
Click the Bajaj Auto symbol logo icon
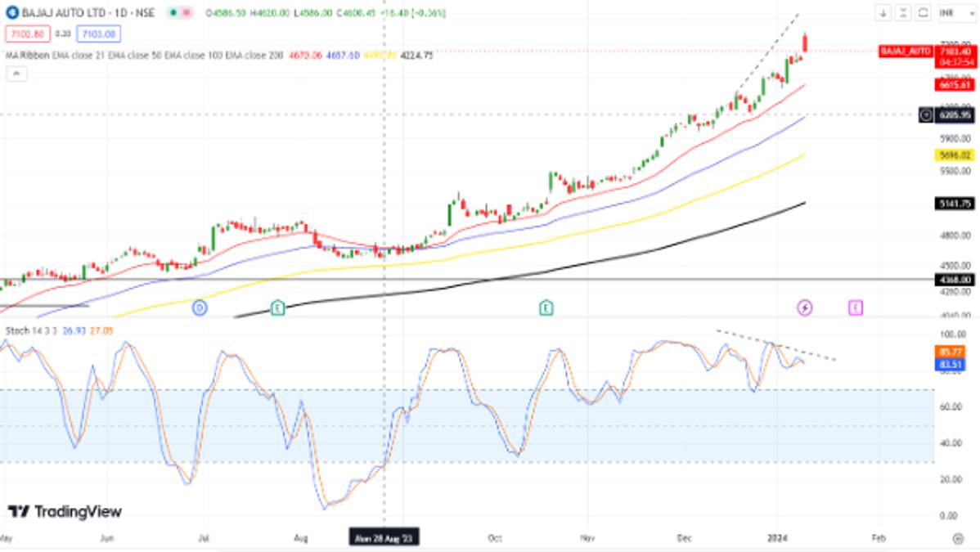click(12, 12)
